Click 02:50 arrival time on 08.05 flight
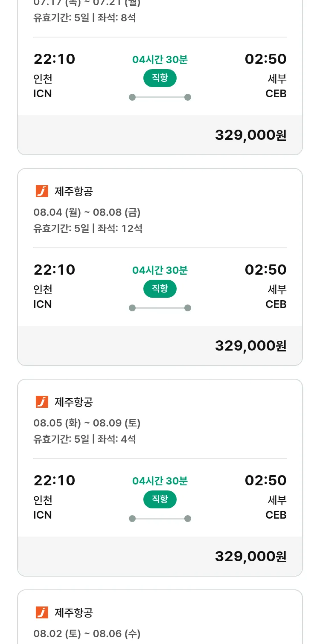 (x=265, y=480)
